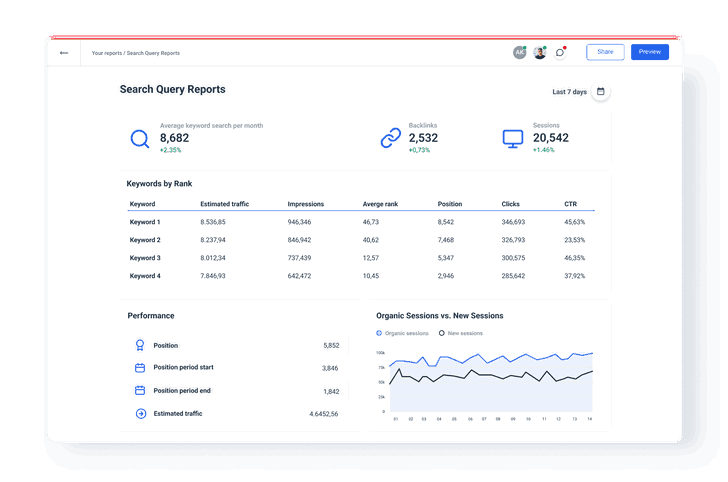Open the calendar date picker icon

[600, 91]
